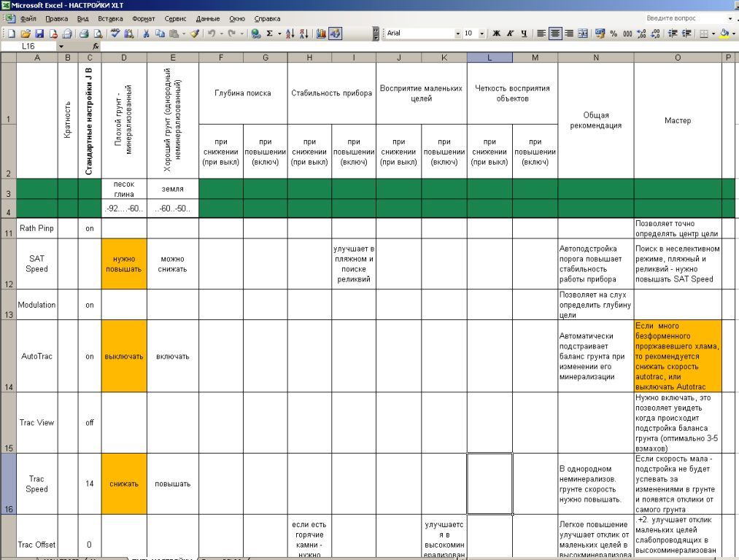Click the Cut scissors icon
The height and width of the screenshot is (560, 739).
(146, 34)
